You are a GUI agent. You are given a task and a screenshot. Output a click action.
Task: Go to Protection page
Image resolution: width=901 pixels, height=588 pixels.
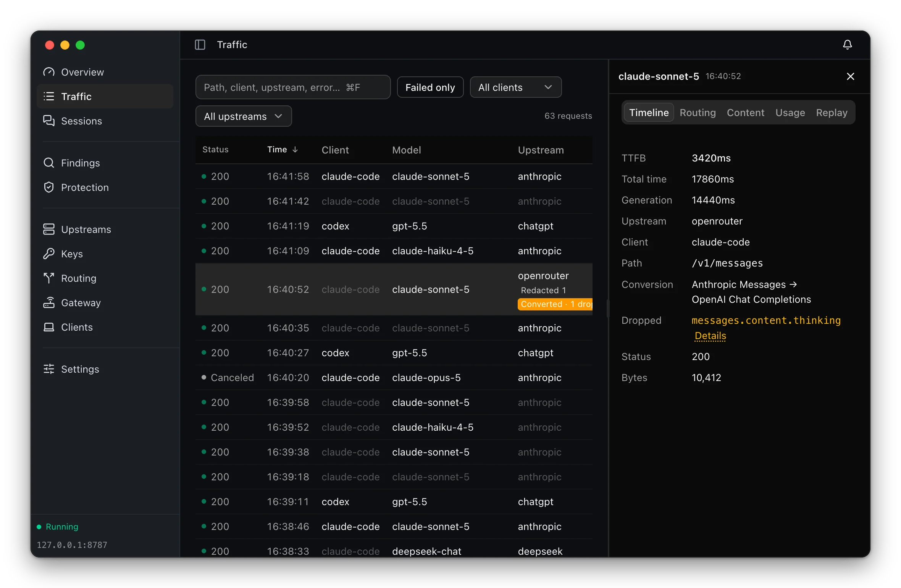click(105, 187)
